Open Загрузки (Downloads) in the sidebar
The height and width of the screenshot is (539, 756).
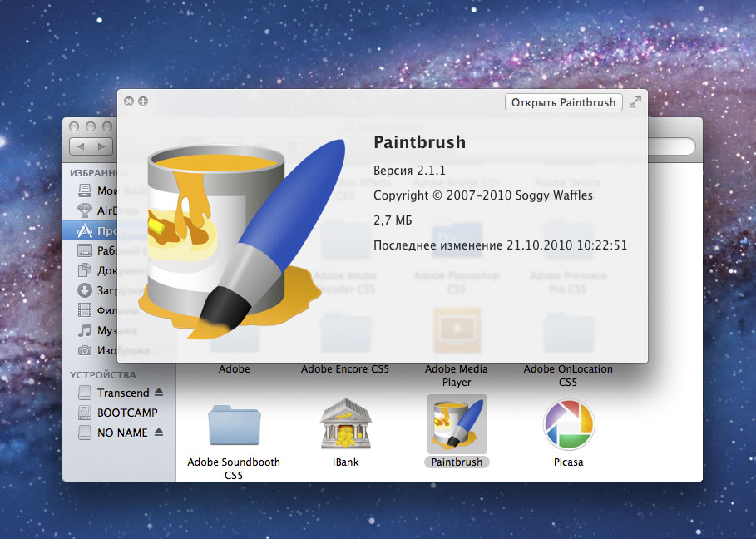click(x=90, y=290)
